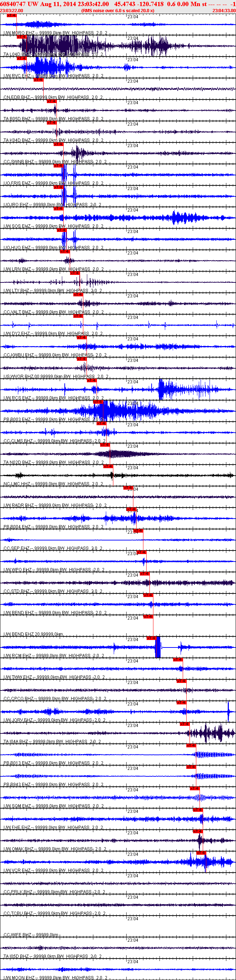Select the UW MOON EHZ station label
236x980 pixels.
tap(55, 978)
